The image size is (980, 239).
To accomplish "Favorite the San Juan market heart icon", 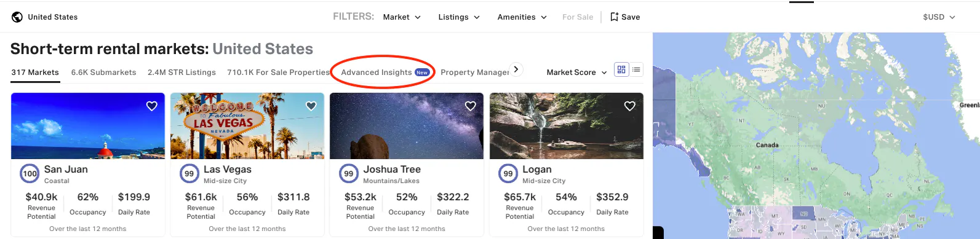I will (152, 106).
